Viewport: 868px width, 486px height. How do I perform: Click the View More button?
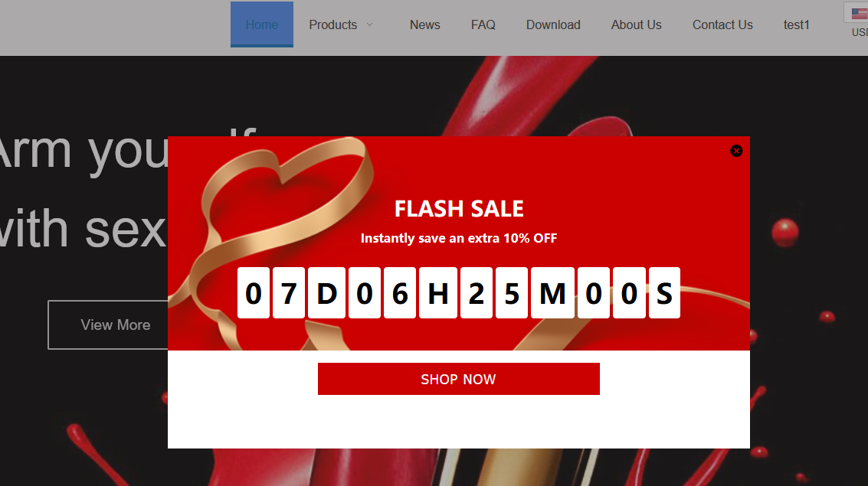pos(115,325)
